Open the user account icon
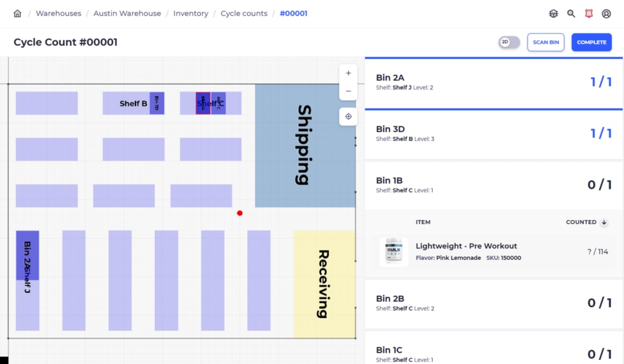624x364 pixels. [606, 13]
